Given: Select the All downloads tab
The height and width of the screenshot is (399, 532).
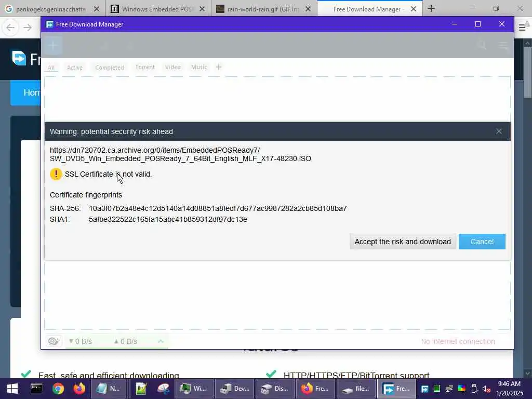Looking at the screenshot, I should click(x=51, y=68).
